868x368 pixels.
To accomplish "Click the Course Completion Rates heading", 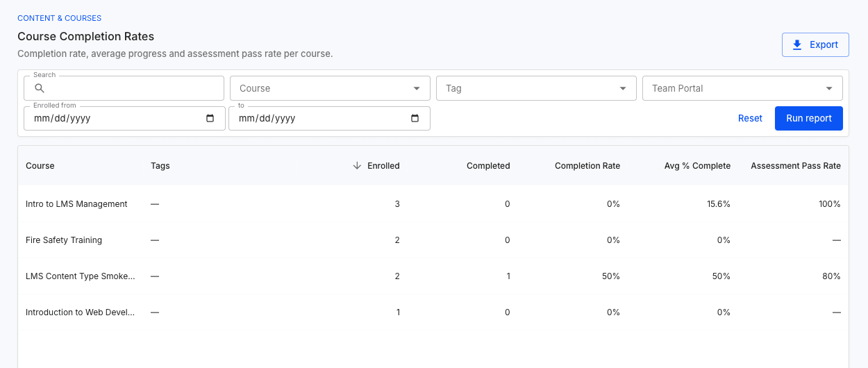I will point(85,36).
